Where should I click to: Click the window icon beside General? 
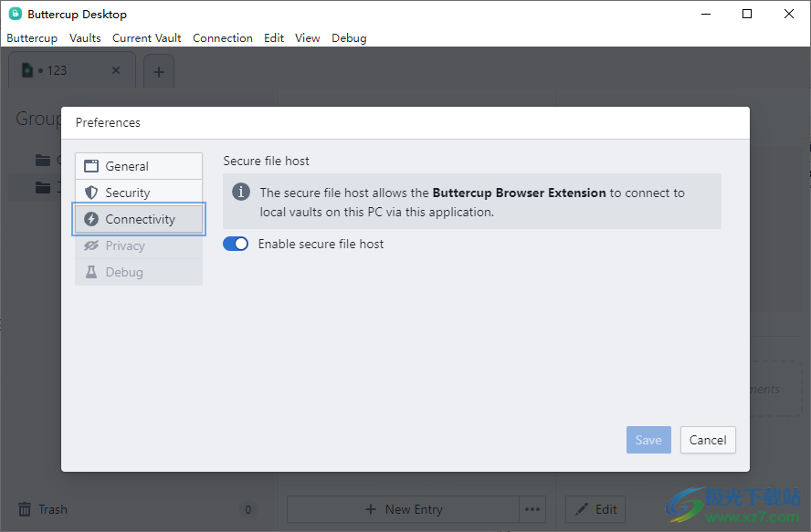point(91,166)
